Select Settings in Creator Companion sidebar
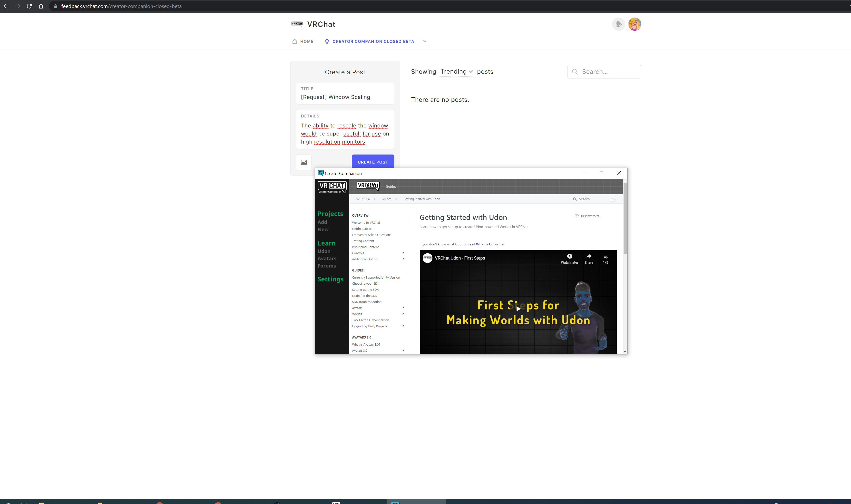The width and height of the screenshot is (851, 504). pos(330,279)
